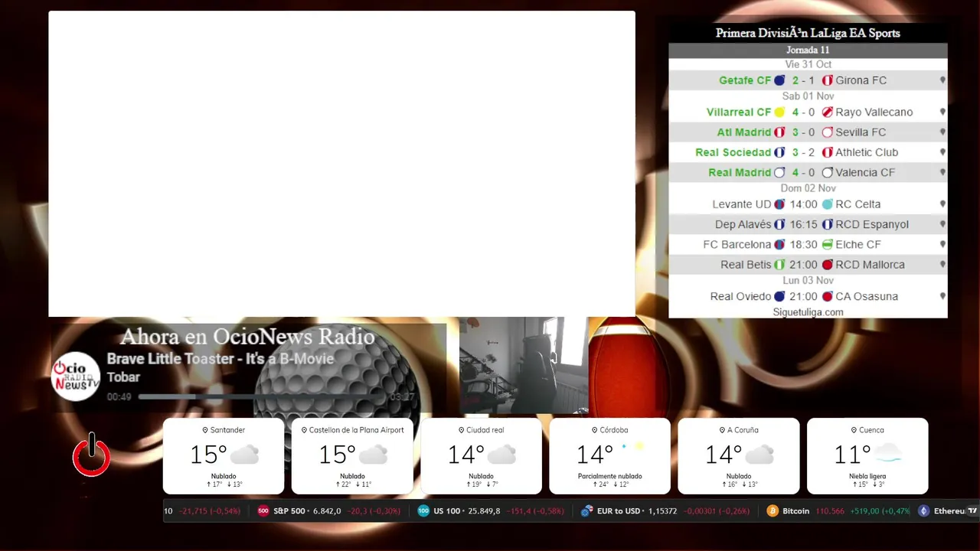This screenshot has width=980, height=551.
Task: Click stadium pin on Real Madrid–Valencia row
Action: click(x=942, y=172)
